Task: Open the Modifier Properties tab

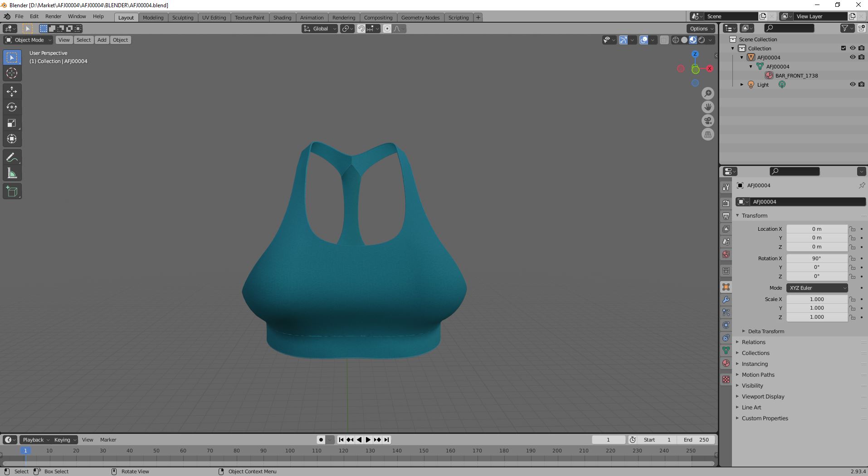Action: coord(726,300)
